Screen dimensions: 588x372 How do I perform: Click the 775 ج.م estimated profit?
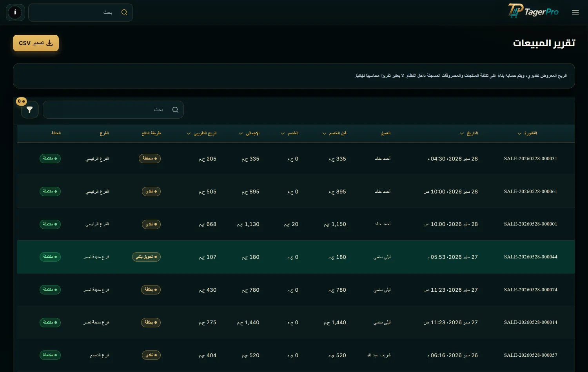[x=207, y=322]
